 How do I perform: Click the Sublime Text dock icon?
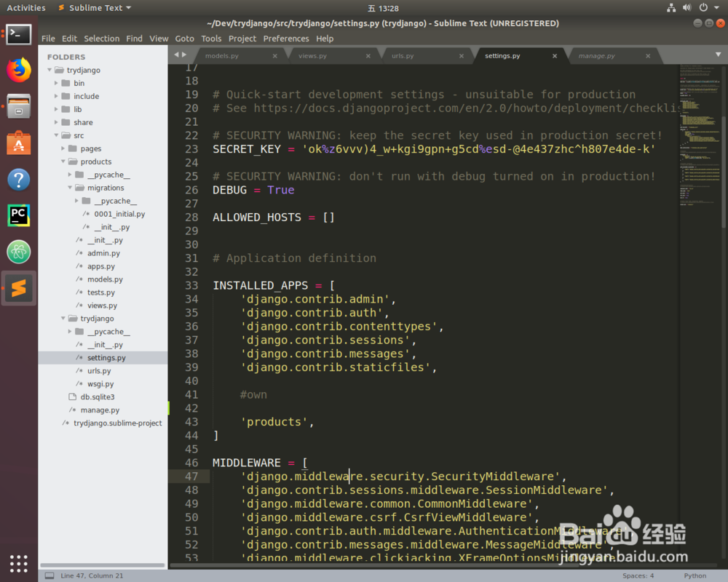pyautogui.click(x=19, y=288)
